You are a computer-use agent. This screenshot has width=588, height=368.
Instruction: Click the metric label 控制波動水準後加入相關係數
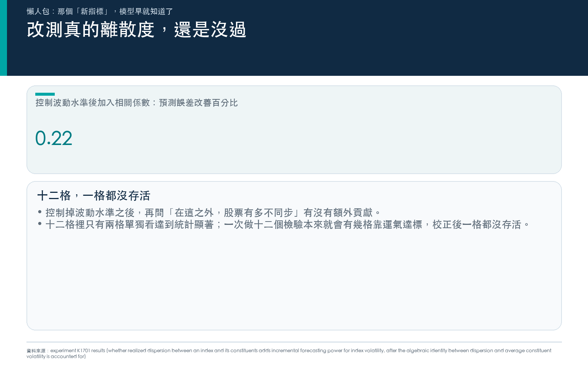point(137,103)
